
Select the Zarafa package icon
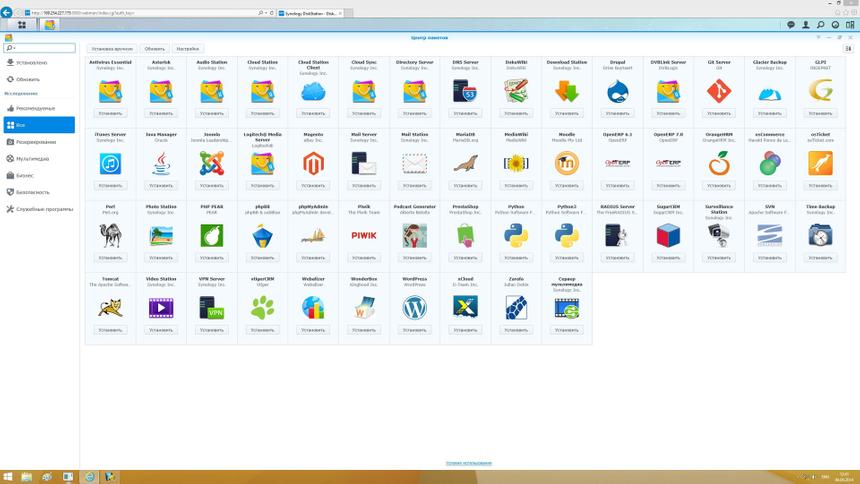pyautogui.click(x=516, y=308)
